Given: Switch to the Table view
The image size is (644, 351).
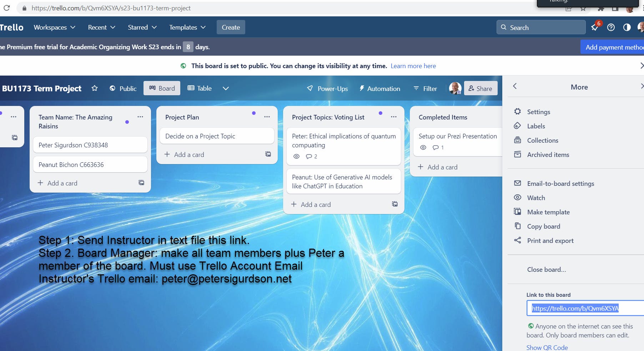Looking at the screenshot, I should click(200, 88).
